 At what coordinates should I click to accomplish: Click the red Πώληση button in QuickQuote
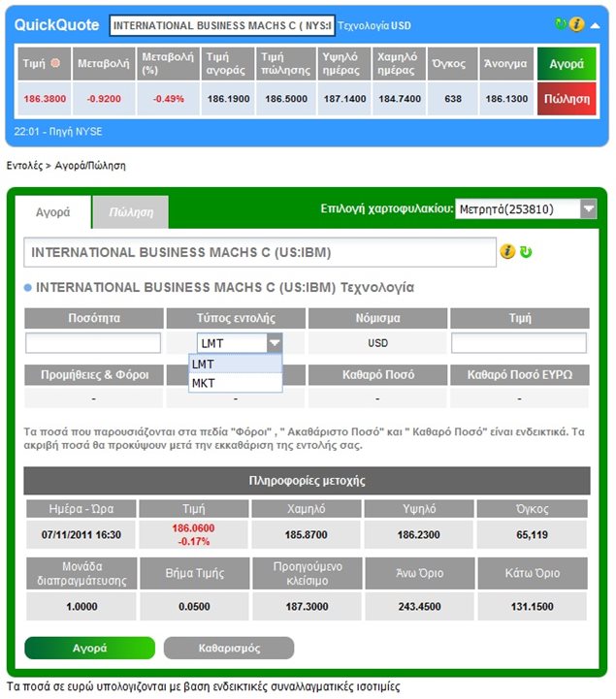(567, 99)
